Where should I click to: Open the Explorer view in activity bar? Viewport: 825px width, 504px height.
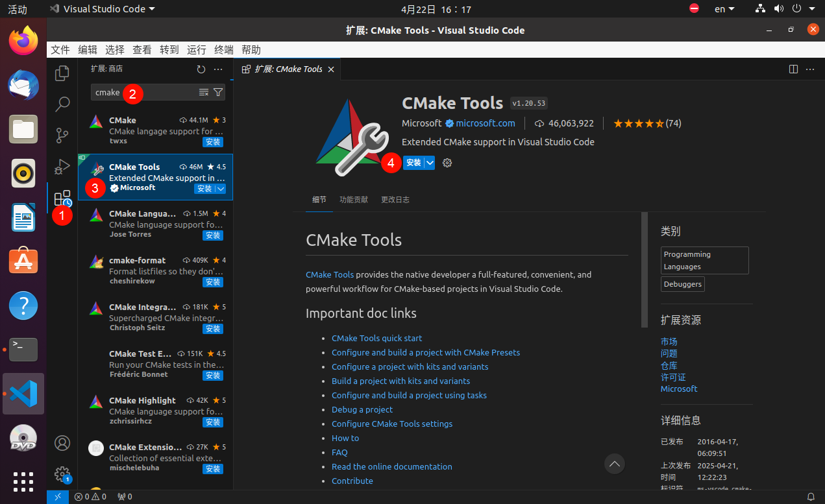[62, 73]
